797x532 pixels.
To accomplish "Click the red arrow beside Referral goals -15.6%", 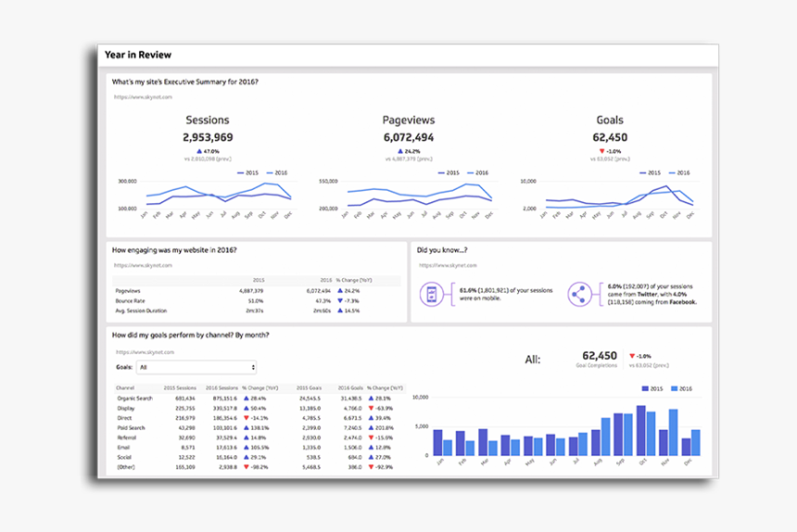I will pyautogui.click(x=371, y=437).
